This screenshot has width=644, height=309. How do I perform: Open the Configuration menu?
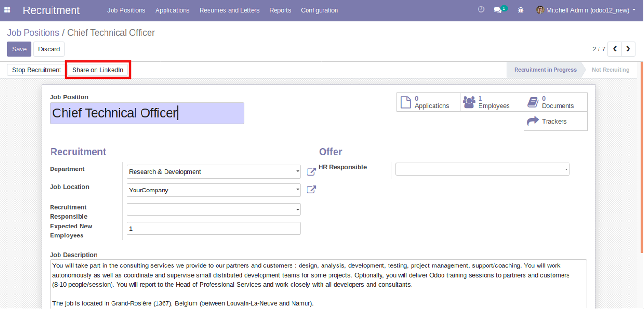[x=320, y=10]
